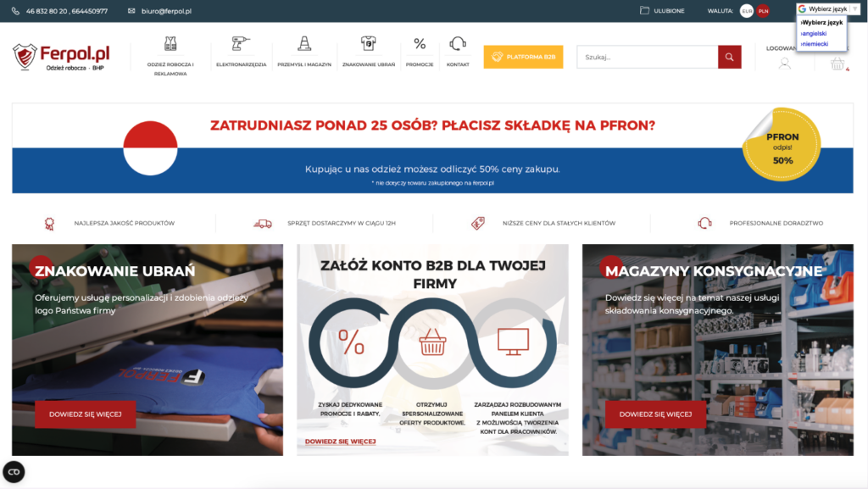The image size is (868, 489).
Task: Open the Odzież robocza i reklamowa vest icon
Action: click(170, 44)
